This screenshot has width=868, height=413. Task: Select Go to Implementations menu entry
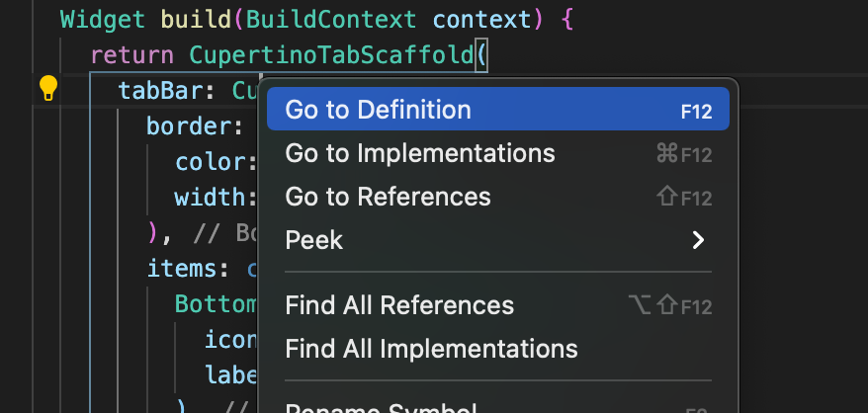pyautogui.click(x=497, y=153)
